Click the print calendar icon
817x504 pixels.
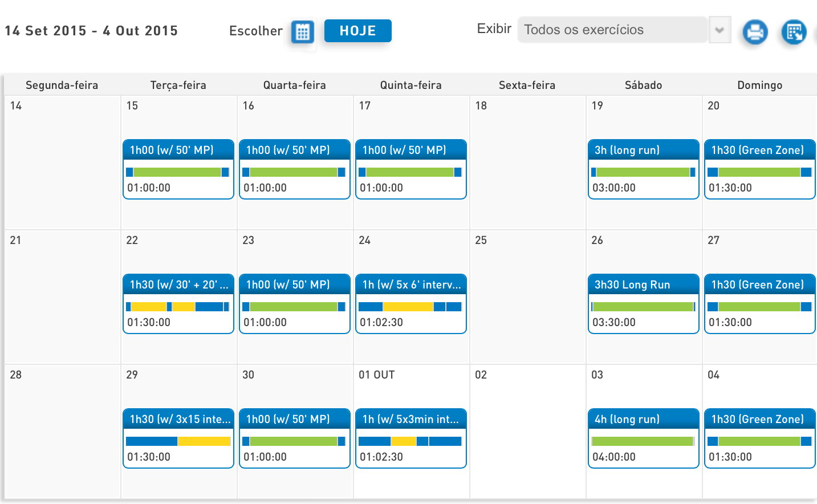click(755, 32)
